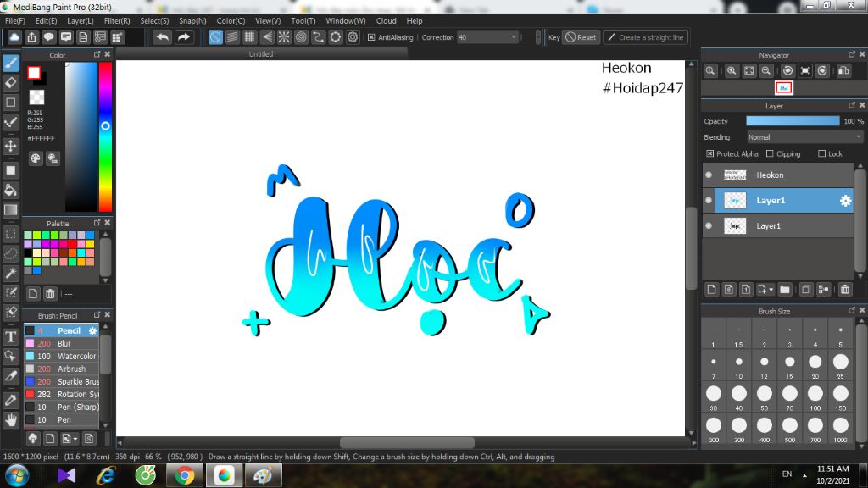Add new layer in Layer panel
The width and height of the screenshot is (868, 488).
(x=712, y=290)
